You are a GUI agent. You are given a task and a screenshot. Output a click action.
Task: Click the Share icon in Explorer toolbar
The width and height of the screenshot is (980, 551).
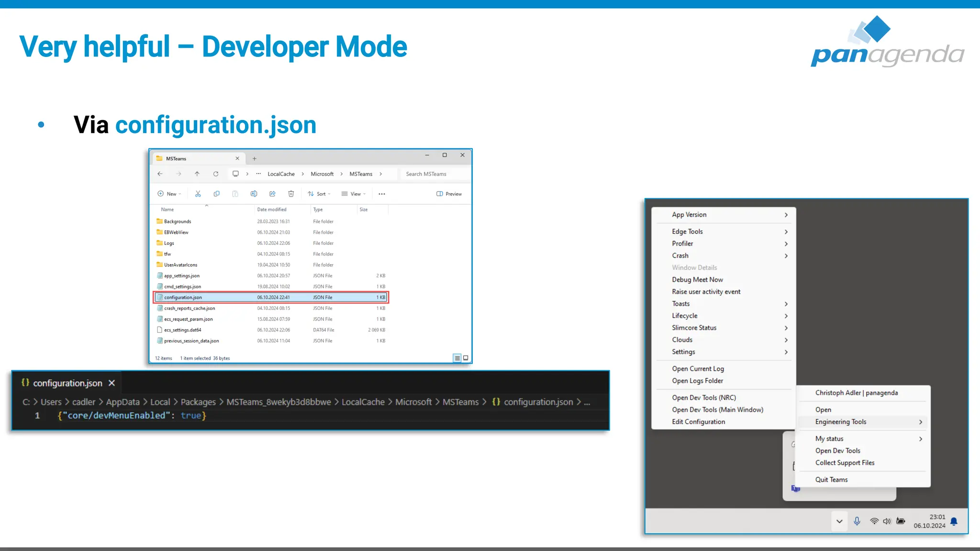pyautogui.click(x=272, y=194)
